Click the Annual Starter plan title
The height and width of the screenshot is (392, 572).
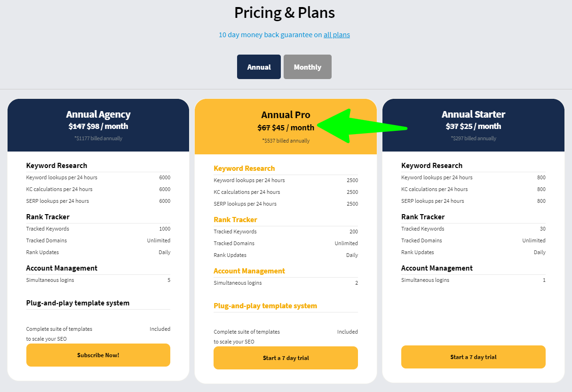pyautogui.click(x=473, y=114)
